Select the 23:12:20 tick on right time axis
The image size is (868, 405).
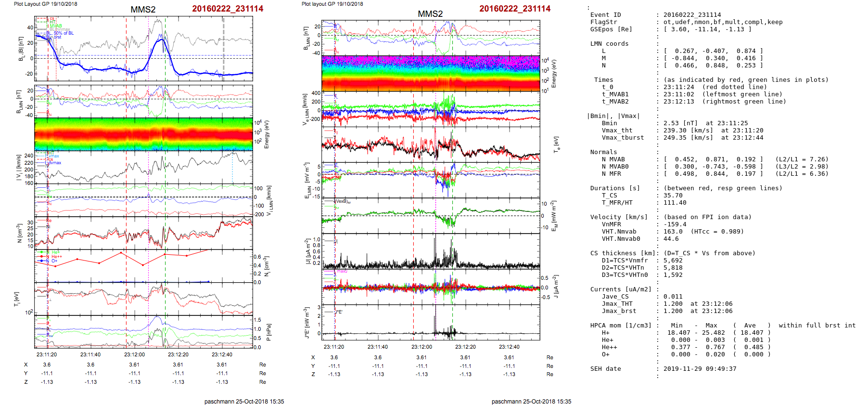(x=465, y=347)
